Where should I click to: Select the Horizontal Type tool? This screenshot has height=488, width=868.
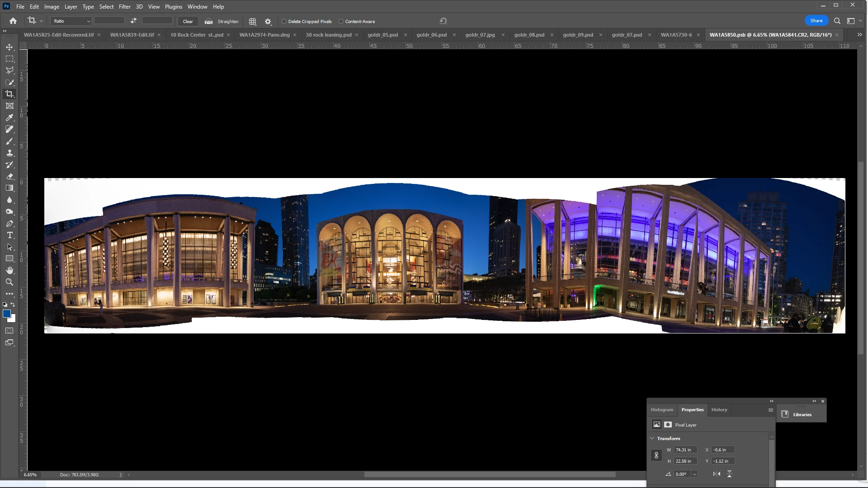click(9, 235)
